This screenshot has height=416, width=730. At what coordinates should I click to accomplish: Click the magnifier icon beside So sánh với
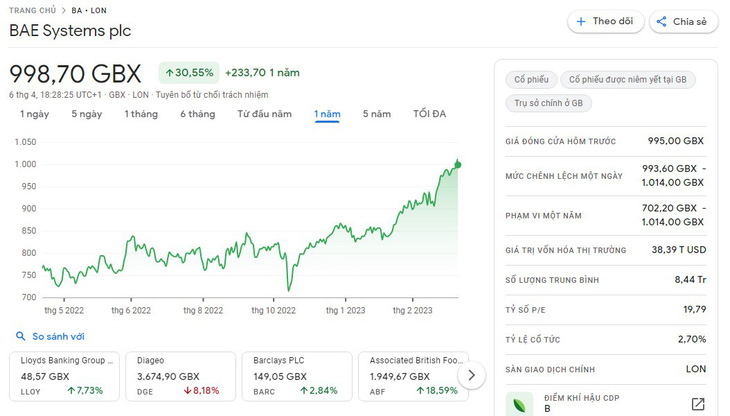[20, 336]
